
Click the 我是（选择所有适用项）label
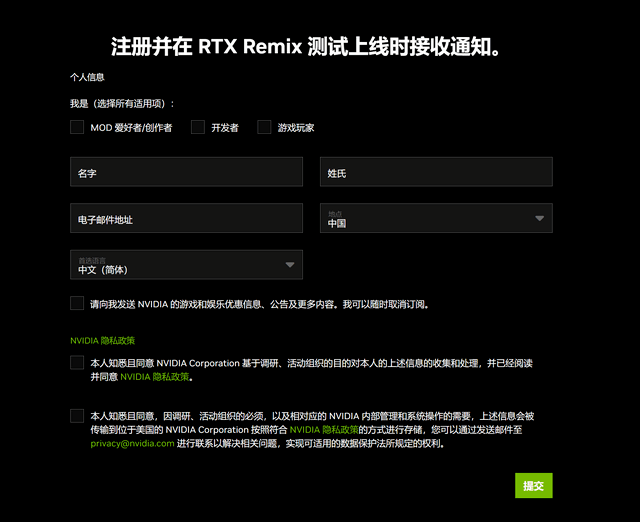point(122,104)
